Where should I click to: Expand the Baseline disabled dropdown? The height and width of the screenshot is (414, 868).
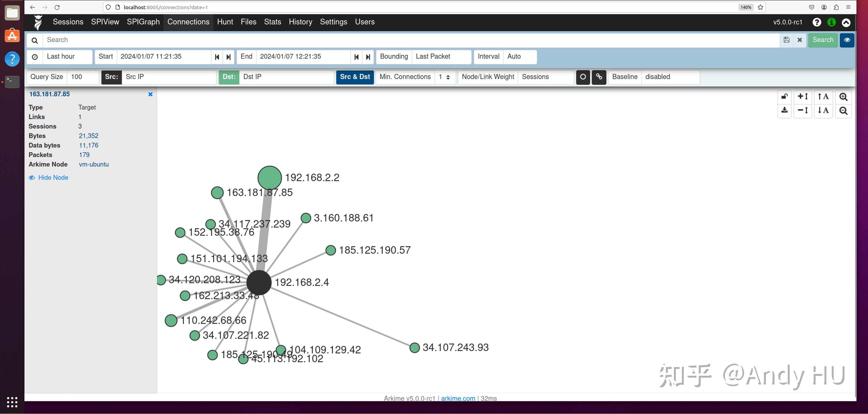pos(670,77)
